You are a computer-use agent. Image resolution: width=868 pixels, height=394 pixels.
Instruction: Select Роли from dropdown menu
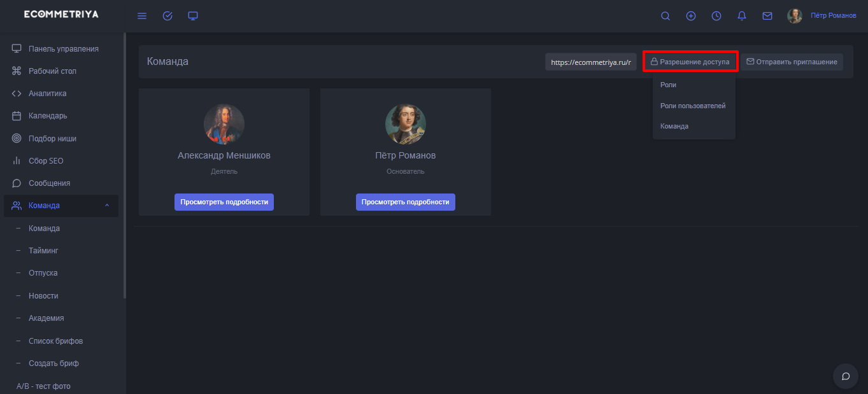pyautogui.click(x=669, y=85)
